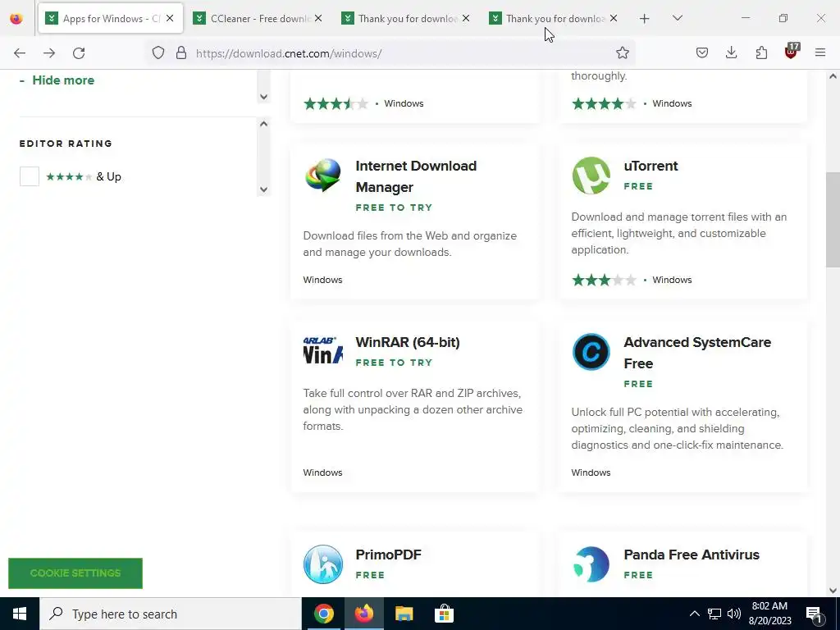840x630 pixels.
Task: Click the uTorrent three-star rating
Action: 604,280
